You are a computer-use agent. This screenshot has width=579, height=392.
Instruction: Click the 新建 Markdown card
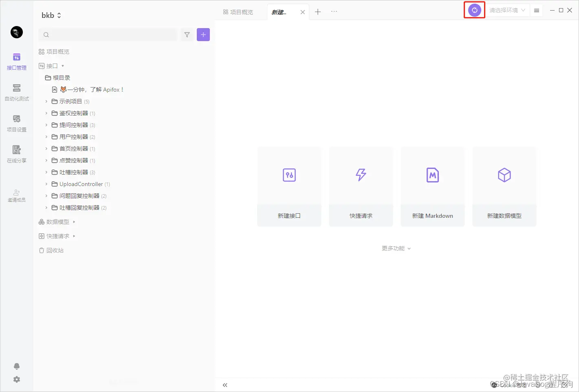[433, 186]
